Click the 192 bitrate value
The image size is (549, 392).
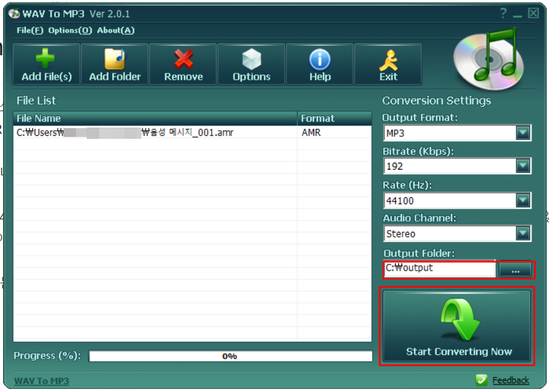[x=394, y=166]
